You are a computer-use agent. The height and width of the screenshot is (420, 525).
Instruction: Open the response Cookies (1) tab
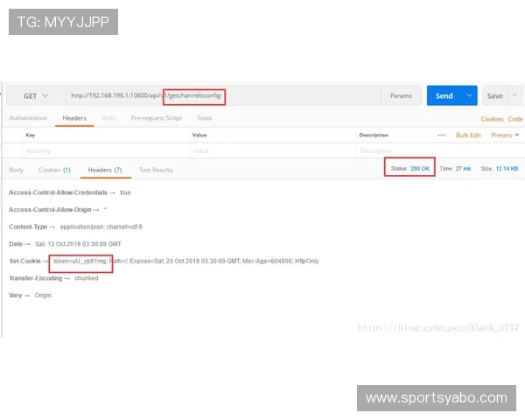pos(54,170)
